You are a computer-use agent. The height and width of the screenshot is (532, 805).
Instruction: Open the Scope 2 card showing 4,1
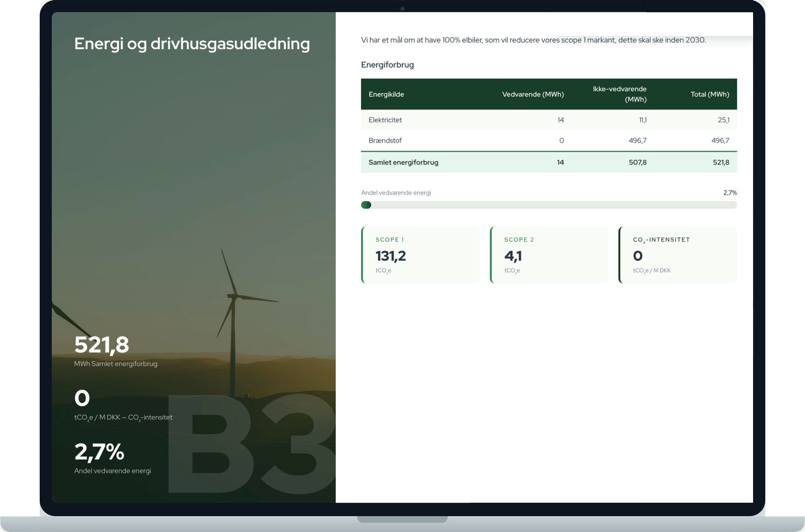pyautogui.click(x=549, y=255)
